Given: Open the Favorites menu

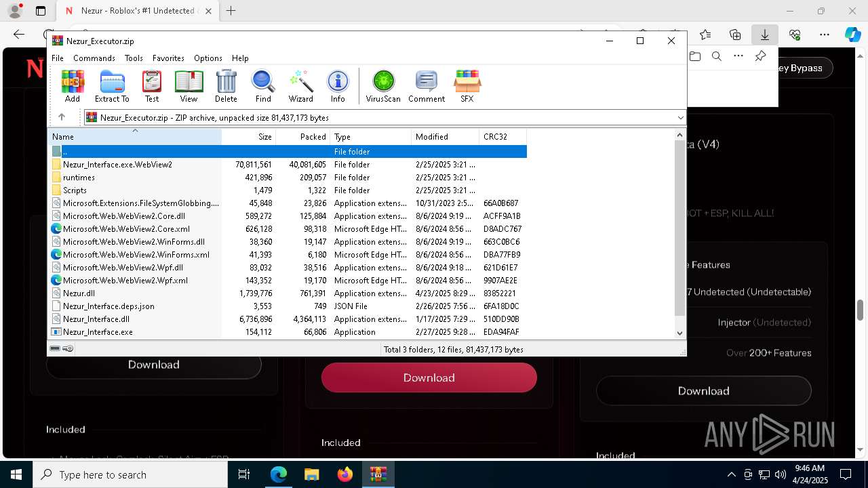Looking at the screenshot, I should (x=168, y=58).
